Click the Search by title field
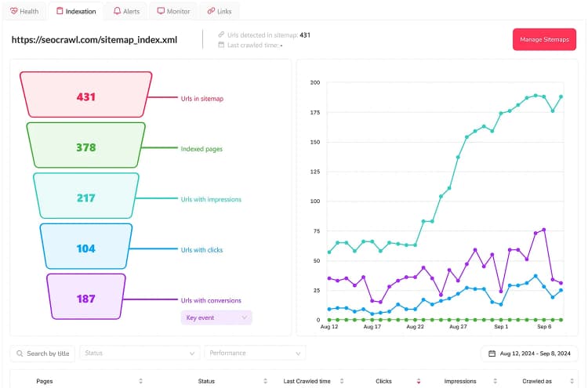 tap(42, 354)
